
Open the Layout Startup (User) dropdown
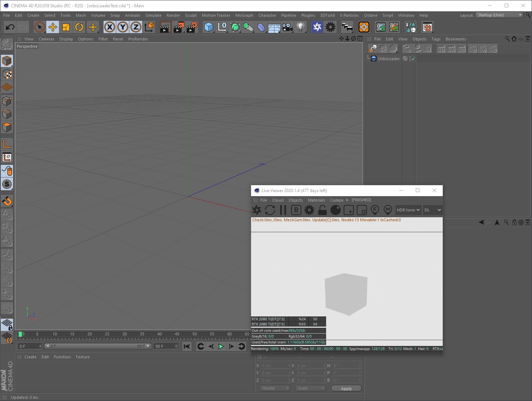point(500,15)
